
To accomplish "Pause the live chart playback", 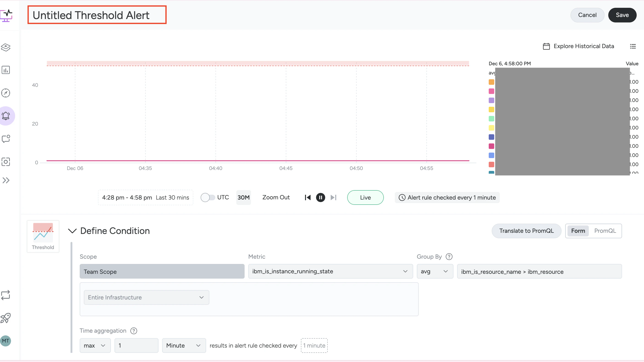I will point(320,197).
